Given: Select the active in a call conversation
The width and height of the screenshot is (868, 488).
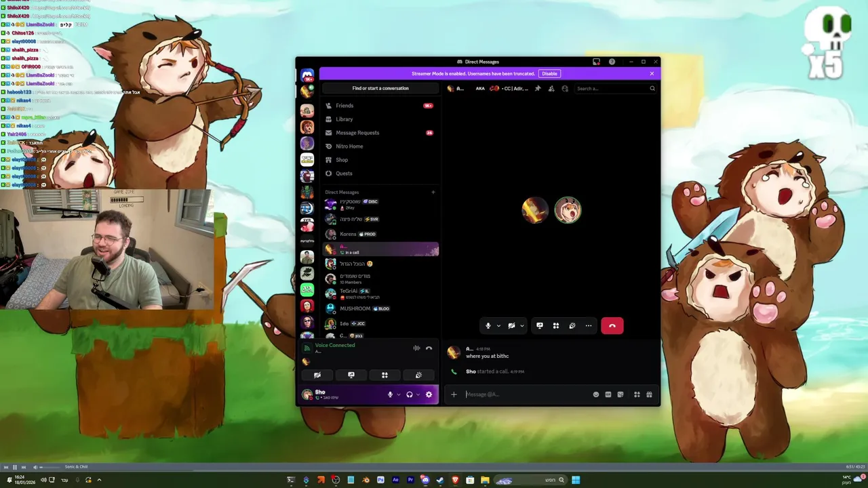Looking at the screenshot, I should (380, 249).
